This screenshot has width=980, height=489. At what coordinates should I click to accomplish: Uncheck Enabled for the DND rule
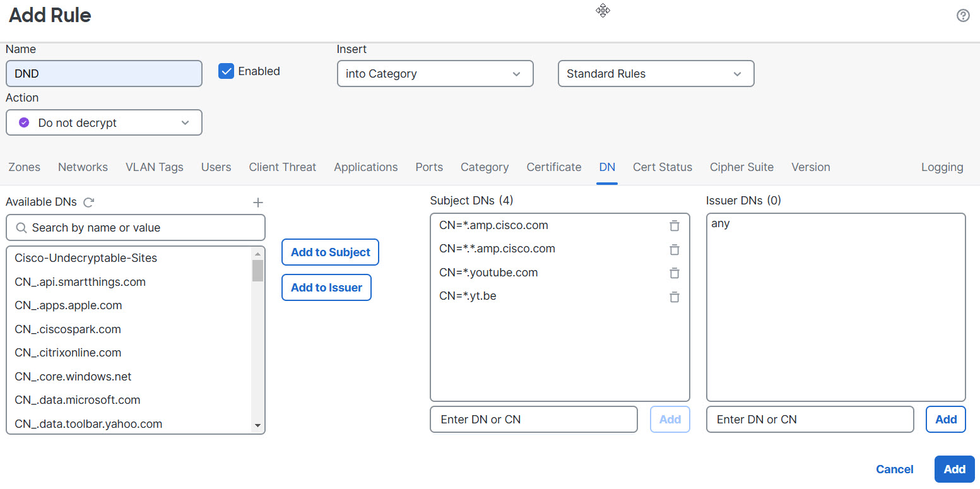(x=226, y=71)
